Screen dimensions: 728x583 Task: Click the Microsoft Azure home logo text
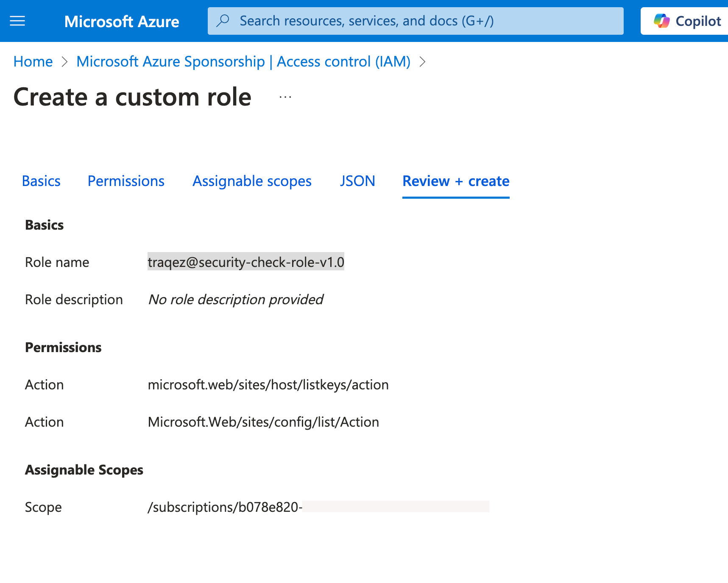(122, 21)
